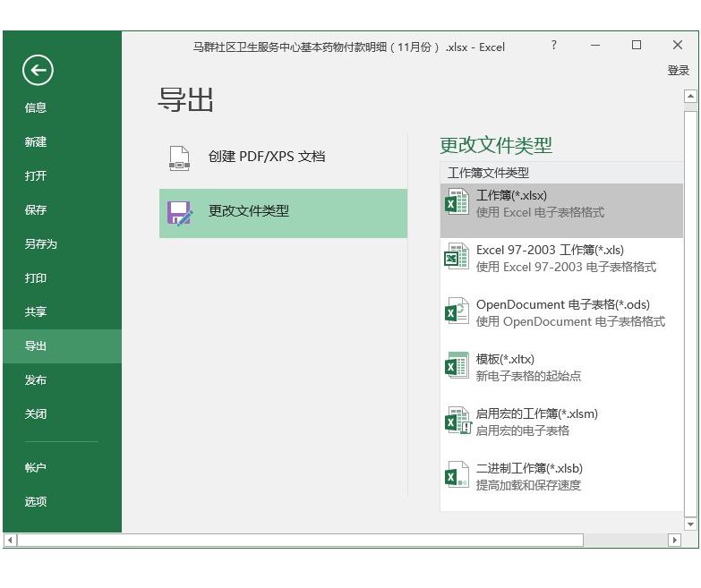Viewport: 701px width, 588px height.
Task: Click the horizontal scrollbar left arrow
Action: click(x=10, y=541)
